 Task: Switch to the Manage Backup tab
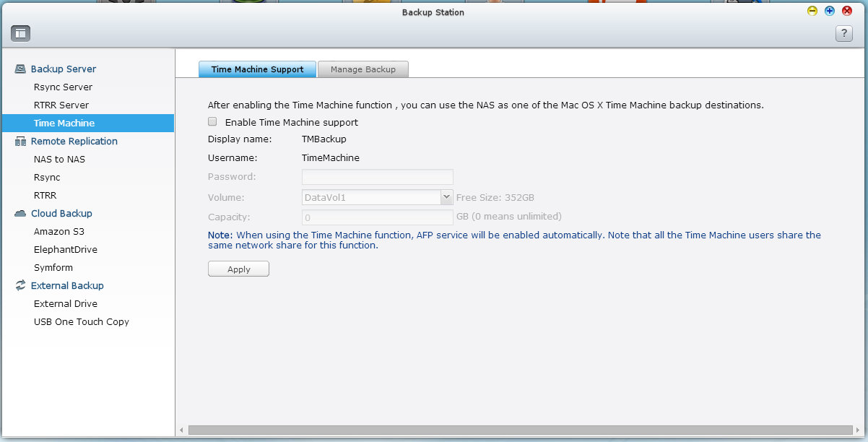363,69
